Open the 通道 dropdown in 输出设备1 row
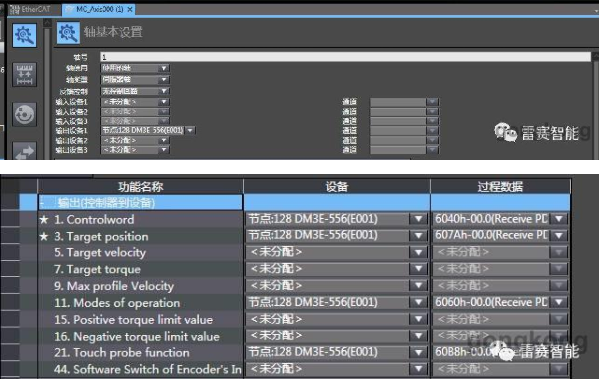The height and width of the screenshot is (379, 600). pos(432,131)
